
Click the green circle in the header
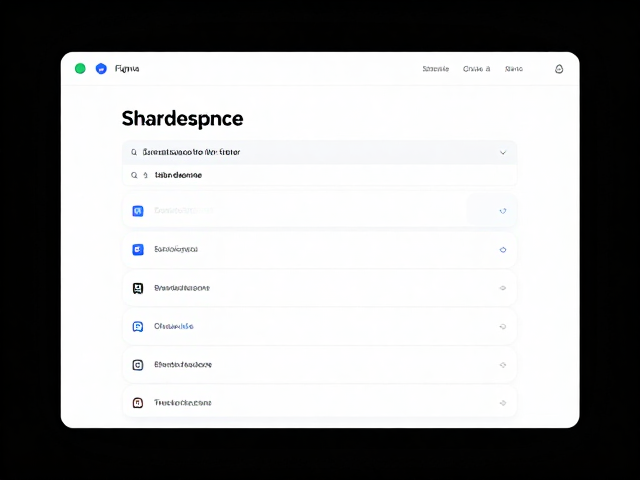(80, 69)
